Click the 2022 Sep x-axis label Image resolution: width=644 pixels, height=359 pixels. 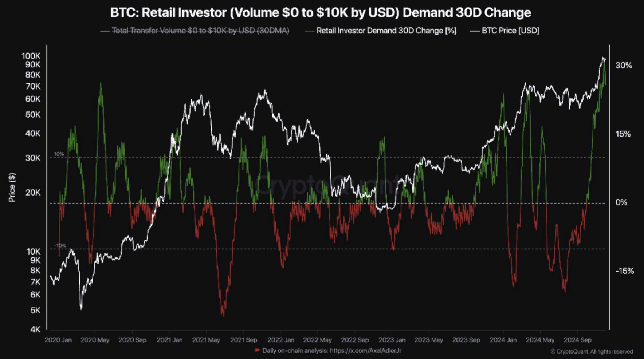point(355,340)
